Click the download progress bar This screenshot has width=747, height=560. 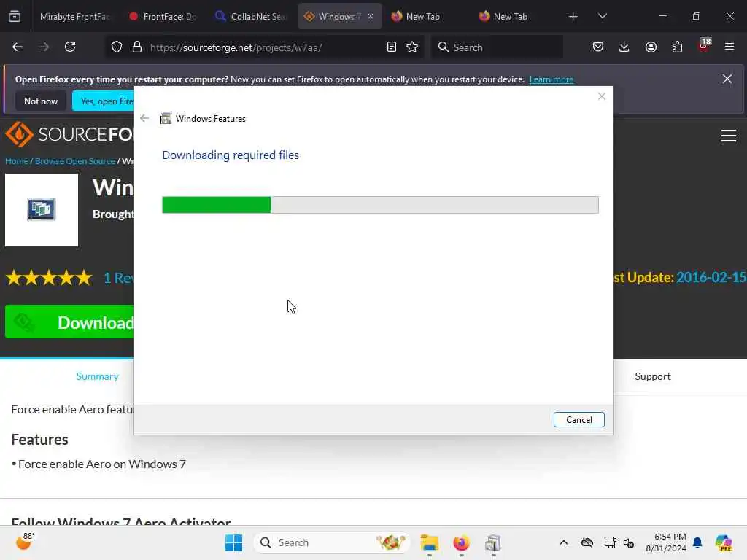coord(380,205)
